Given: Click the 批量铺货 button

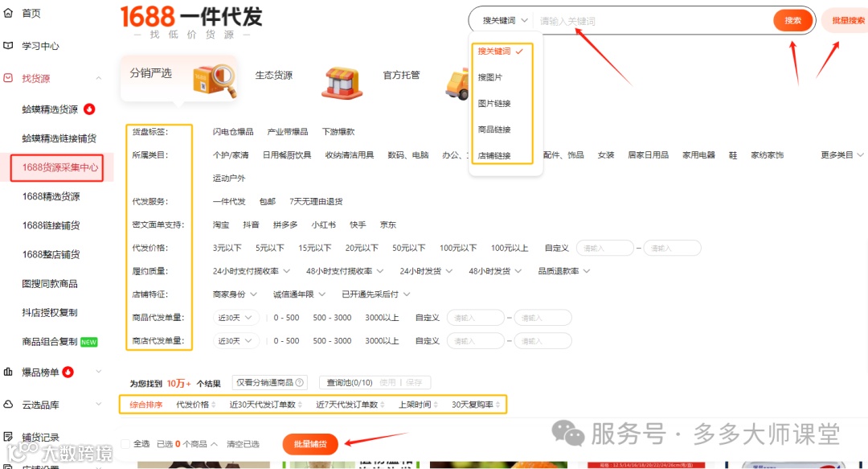Looking at the screenshot, I should pos(310,444).
